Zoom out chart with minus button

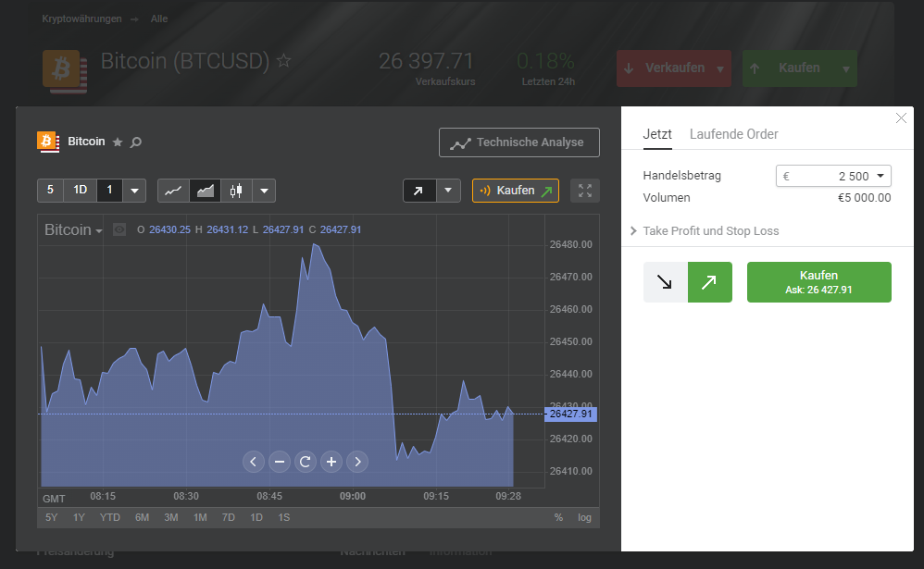click(280, 462)
